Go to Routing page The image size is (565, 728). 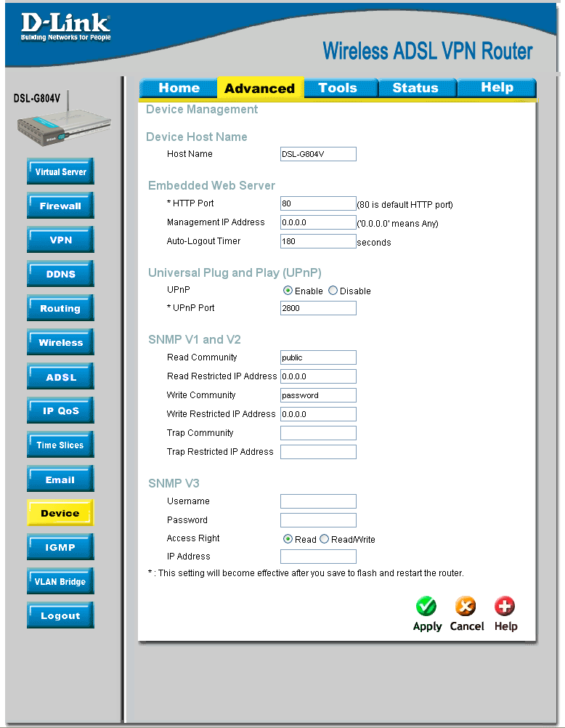tap(60, 308)
